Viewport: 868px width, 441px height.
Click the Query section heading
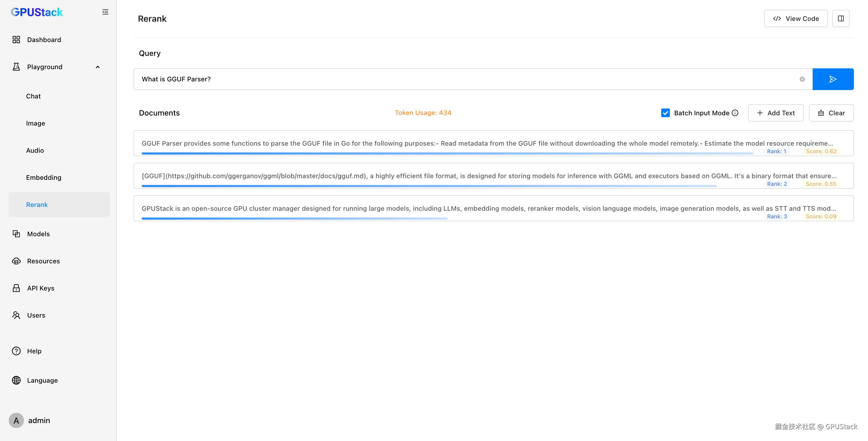(x=150, y=53)
